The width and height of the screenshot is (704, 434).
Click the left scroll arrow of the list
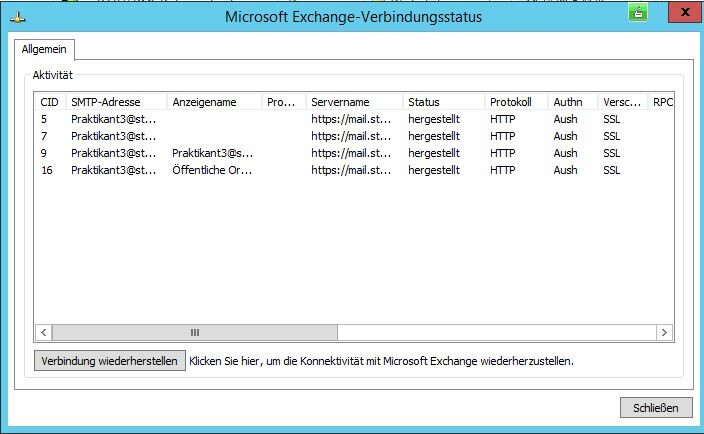[x=44, y=333]
